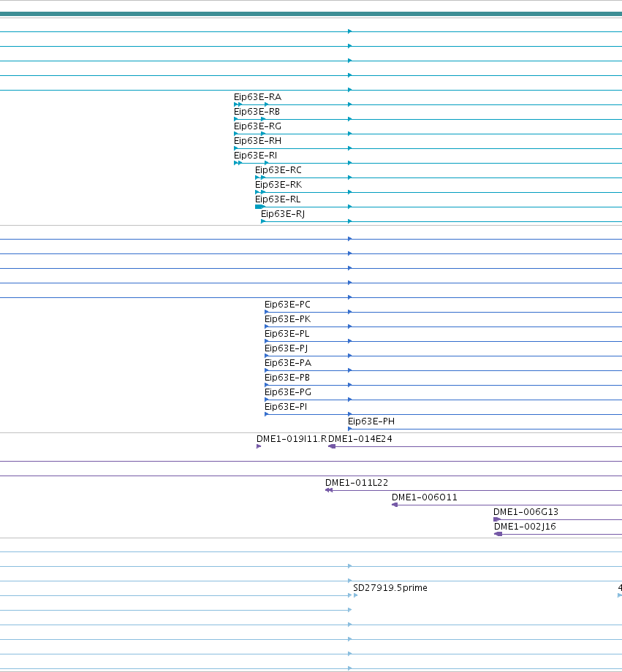Choose the Eip63E-PG protein label
Image resolution: width=622 pixels, height=672 pixels.
(x=288, y=392)
